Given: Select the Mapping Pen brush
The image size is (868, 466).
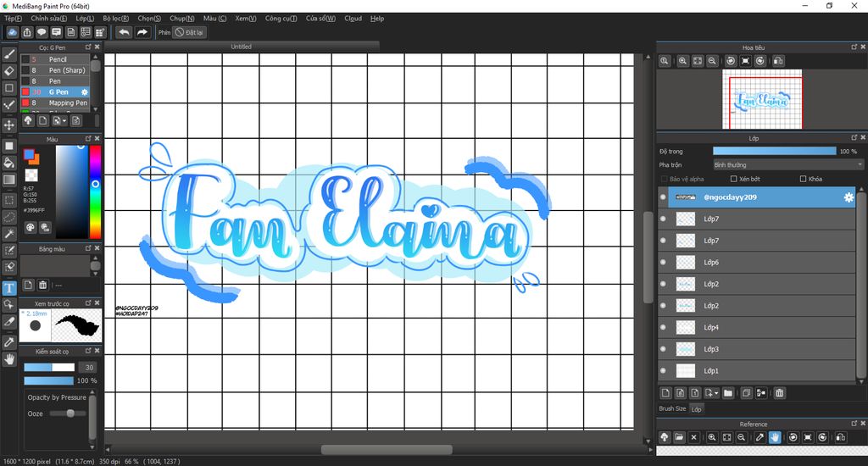Looking at the screenshot, I should coord(55,103).
